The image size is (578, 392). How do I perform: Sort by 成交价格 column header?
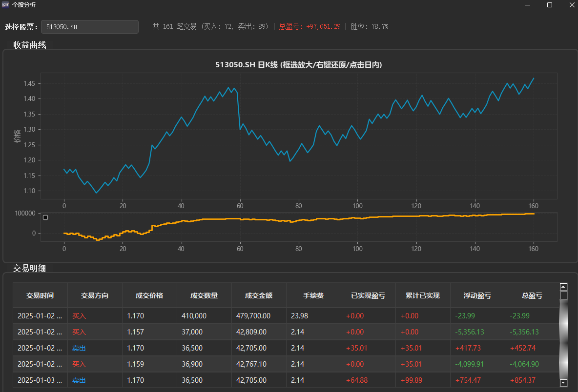[x=149, y=295]
